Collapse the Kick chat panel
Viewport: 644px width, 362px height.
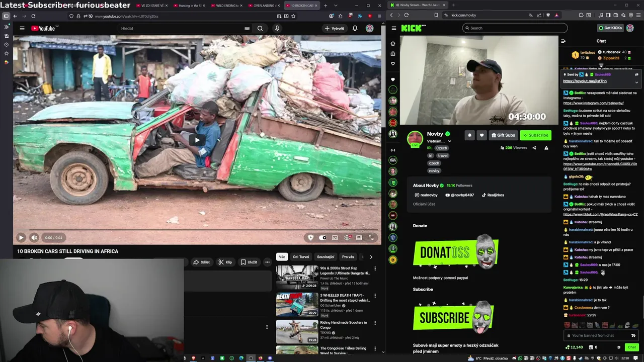pos(563,41)
